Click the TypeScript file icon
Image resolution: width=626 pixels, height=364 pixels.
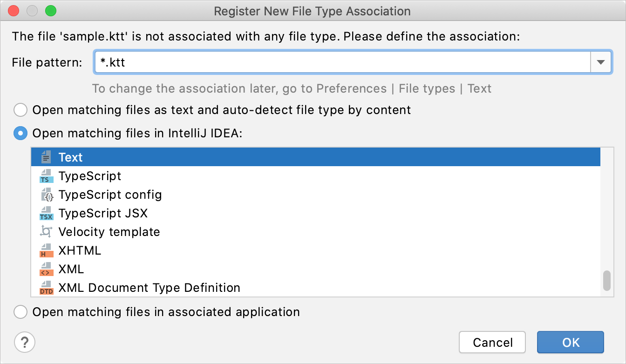point(46,176)
